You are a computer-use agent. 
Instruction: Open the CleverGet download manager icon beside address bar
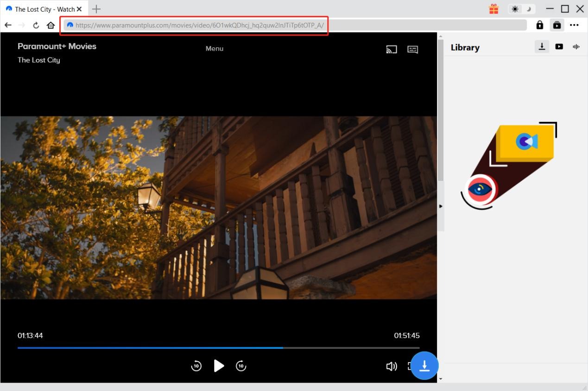click(557, 25)
